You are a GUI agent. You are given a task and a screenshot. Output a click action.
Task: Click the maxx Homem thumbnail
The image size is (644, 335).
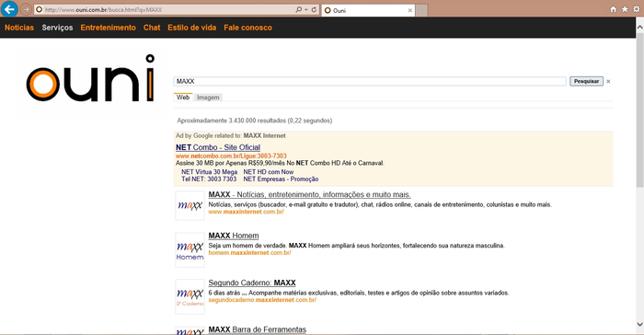[x=190, y=250]
